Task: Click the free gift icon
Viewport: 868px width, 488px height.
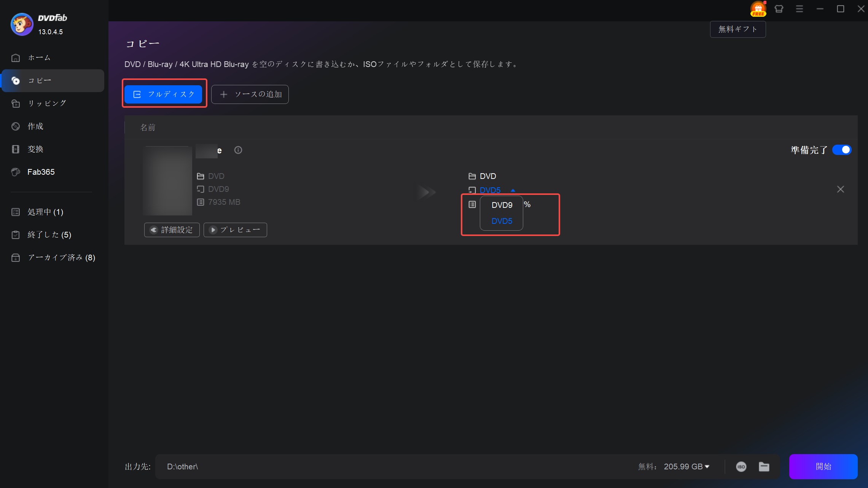Action: click(x=758, y=9)
